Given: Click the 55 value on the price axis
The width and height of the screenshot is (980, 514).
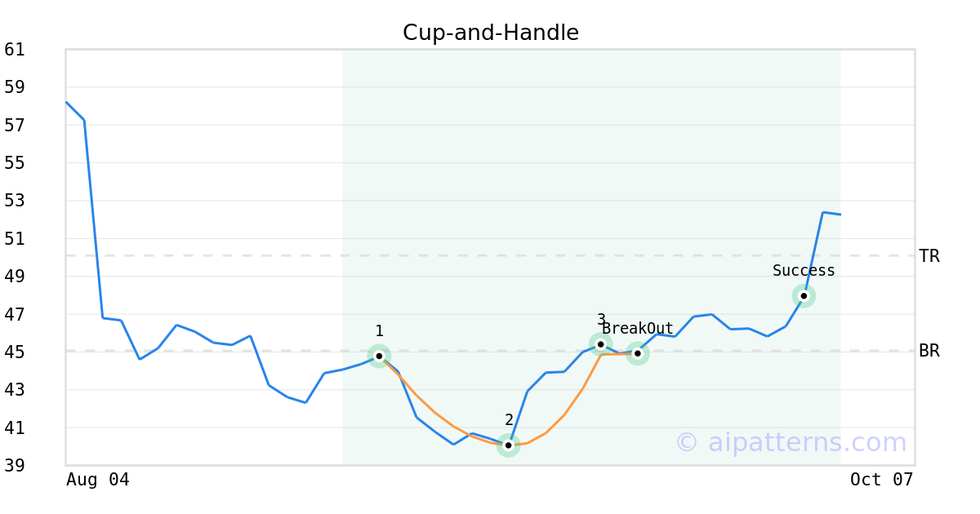Looking at the screenshot, I should point(15,163).
